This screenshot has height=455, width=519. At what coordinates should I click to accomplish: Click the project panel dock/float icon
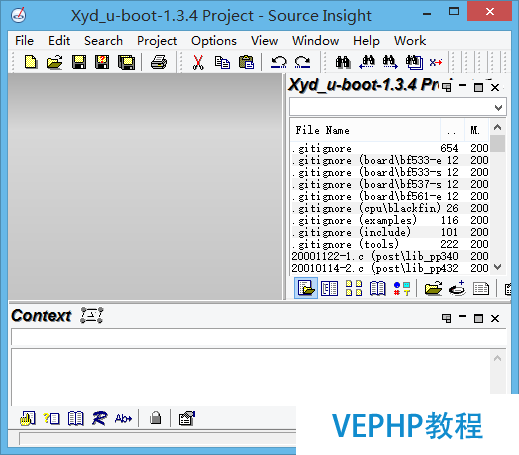(446, 87)
